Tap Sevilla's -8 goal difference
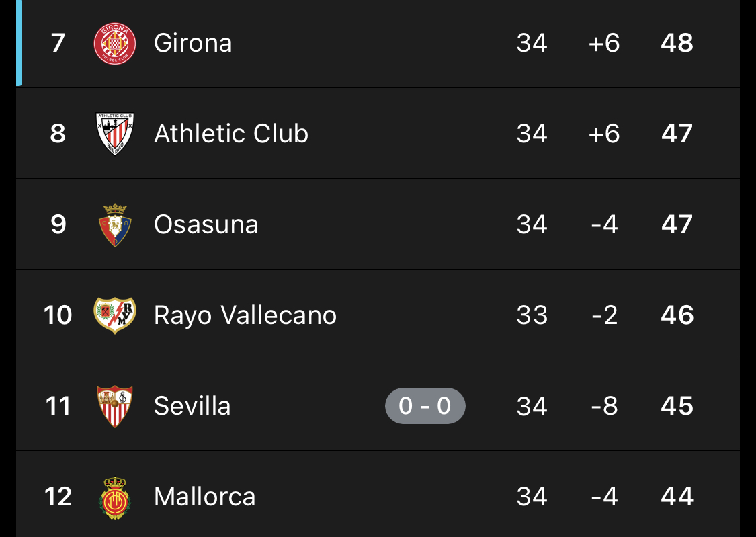756x537 pixels. click(604, 406)
